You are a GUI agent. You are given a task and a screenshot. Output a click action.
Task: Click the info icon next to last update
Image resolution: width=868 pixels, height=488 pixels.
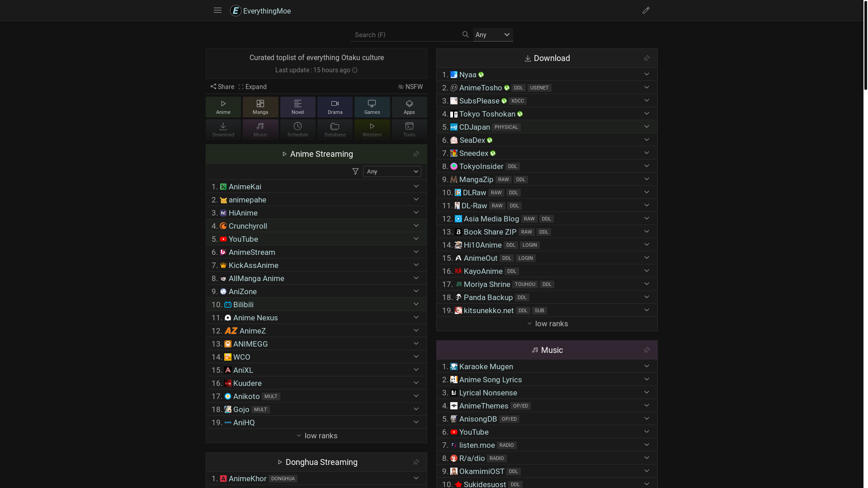click(355, 70)
